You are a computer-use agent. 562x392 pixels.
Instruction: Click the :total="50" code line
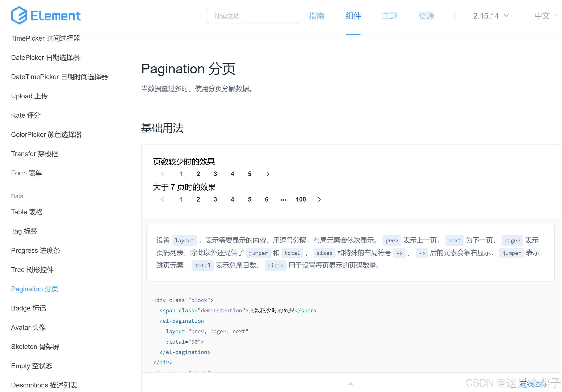(185, 342)
